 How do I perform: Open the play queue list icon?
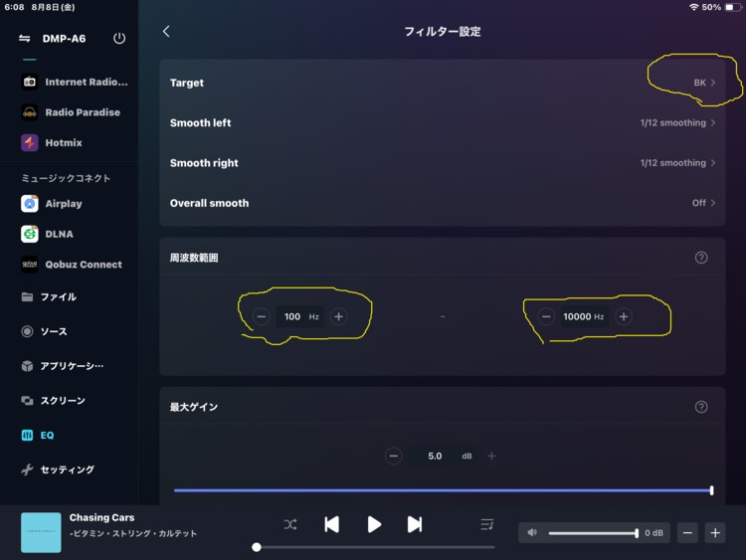486,524
